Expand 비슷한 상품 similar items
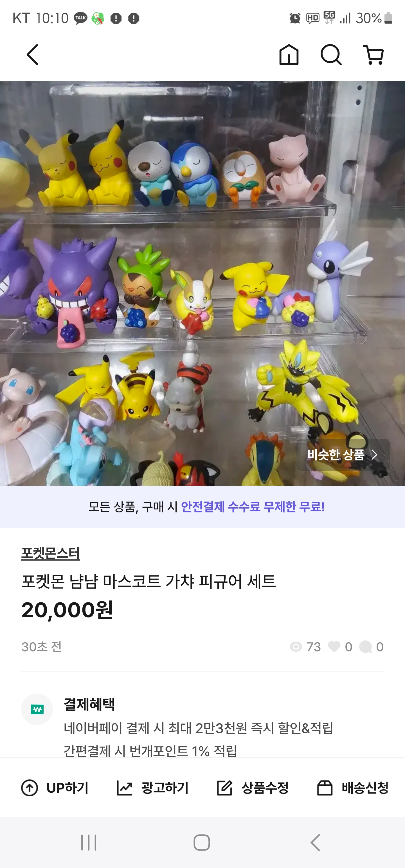The image size is (405, 868). pos(343,455)
